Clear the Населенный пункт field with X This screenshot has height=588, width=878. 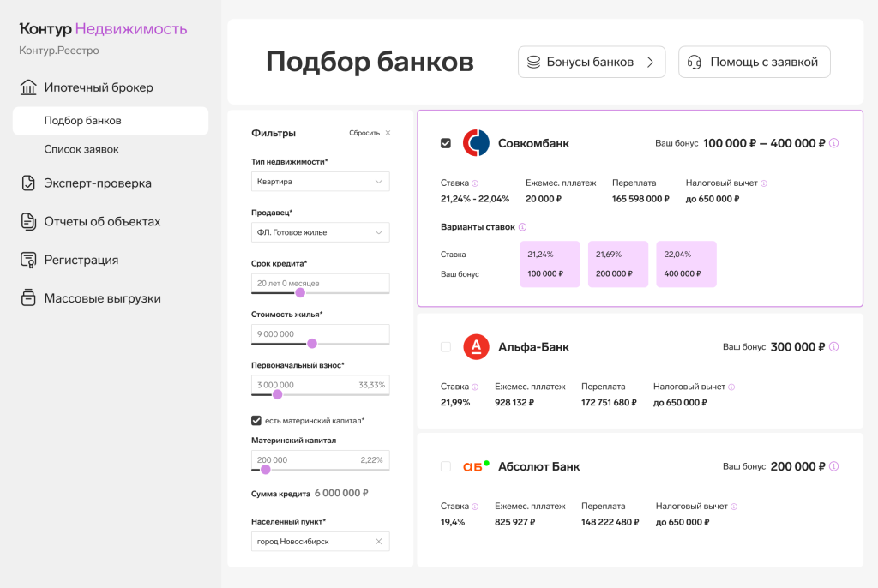click(378, 542)
